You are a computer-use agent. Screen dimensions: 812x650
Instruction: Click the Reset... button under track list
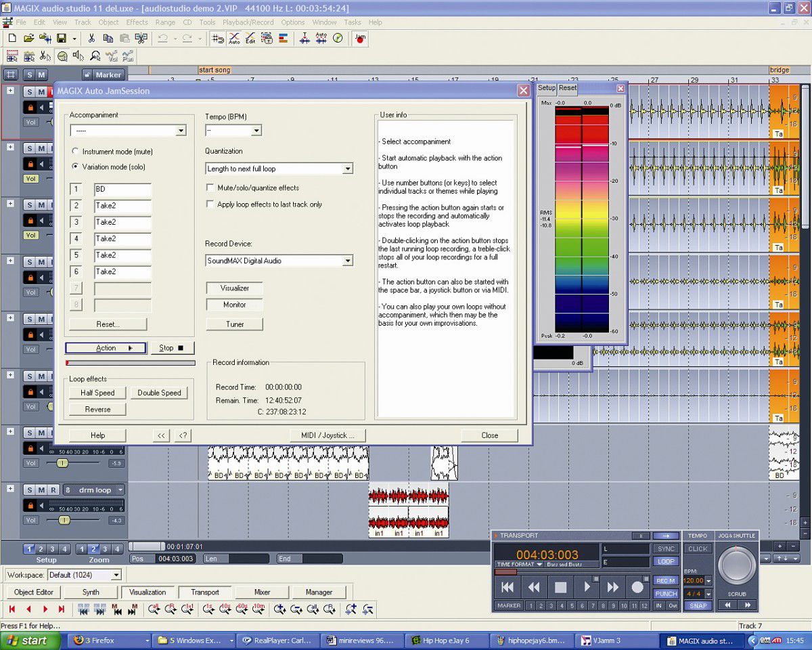(108, 324)
